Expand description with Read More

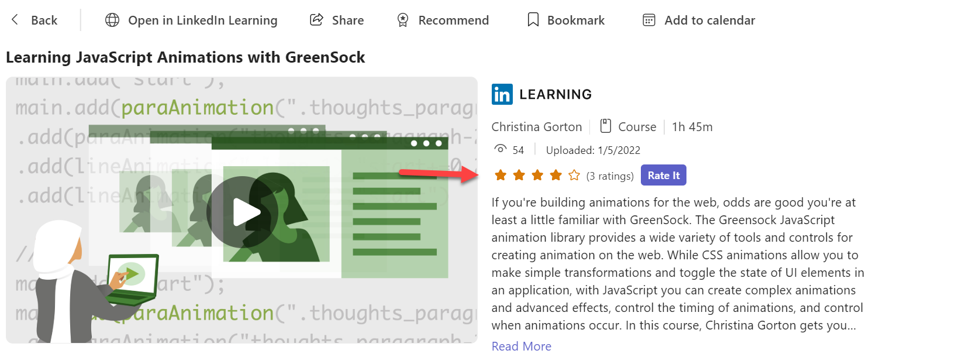(522, 346)
